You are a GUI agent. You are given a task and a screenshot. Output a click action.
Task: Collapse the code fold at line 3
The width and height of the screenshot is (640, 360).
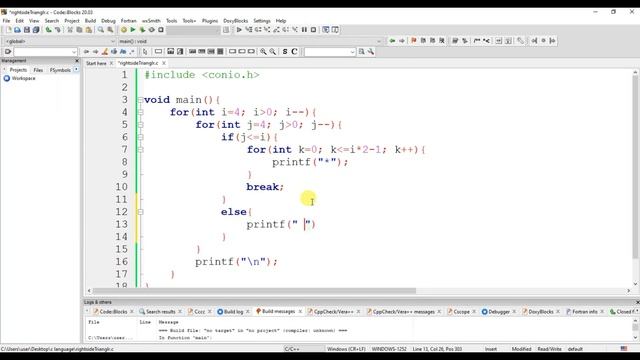pyautogui.click(x=140, y=100)
